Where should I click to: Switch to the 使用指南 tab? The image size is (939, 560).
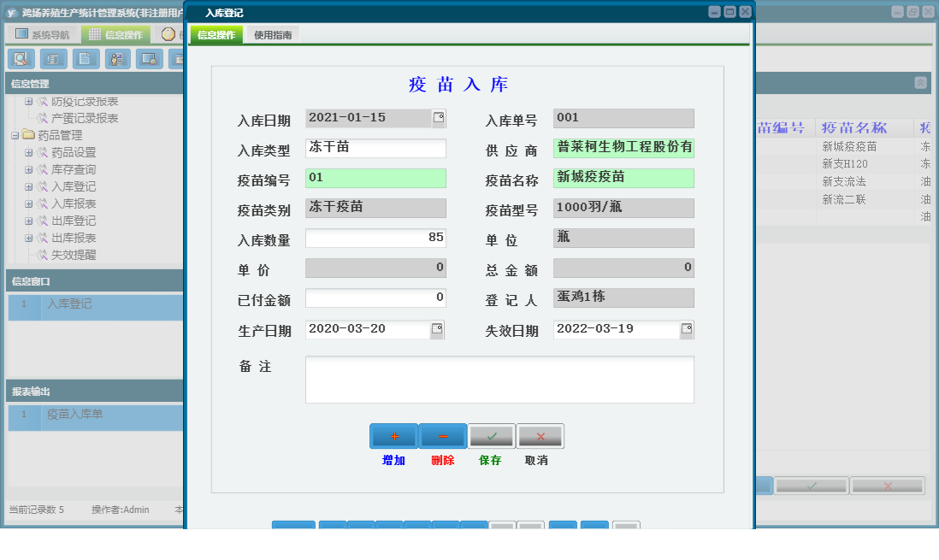[x=272, y=35]
